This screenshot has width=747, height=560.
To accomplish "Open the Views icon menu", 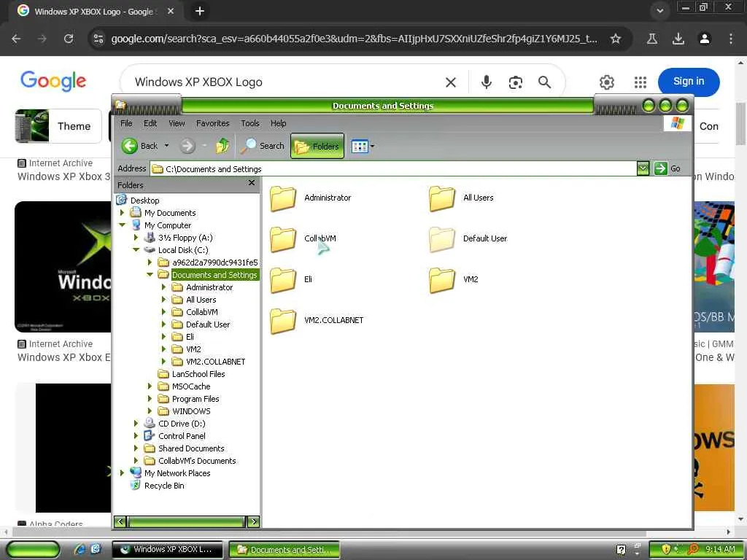I will 360,146.
